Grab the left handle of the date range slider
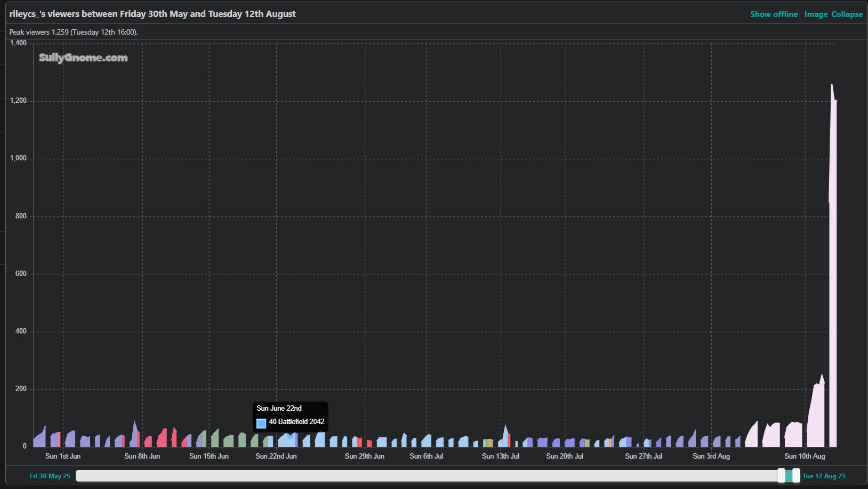The width and height of the screenshot is (868, 489). pyautogui.click(x=781, y=475)
